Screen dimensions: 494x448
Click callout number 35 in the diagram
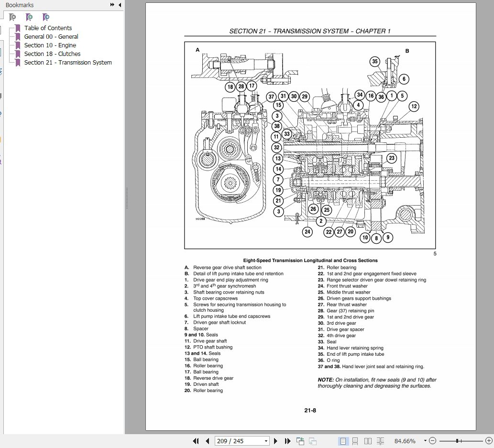(x=375, y=61)
